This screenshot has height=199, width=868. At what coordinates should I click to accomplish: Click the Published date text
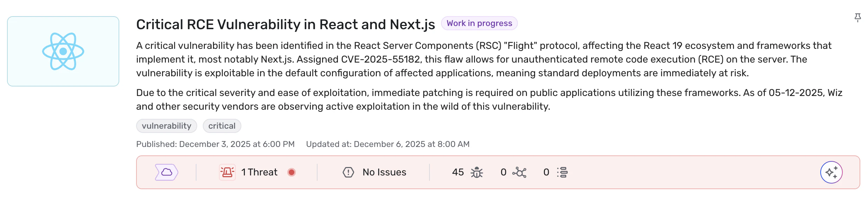point(215,144)
